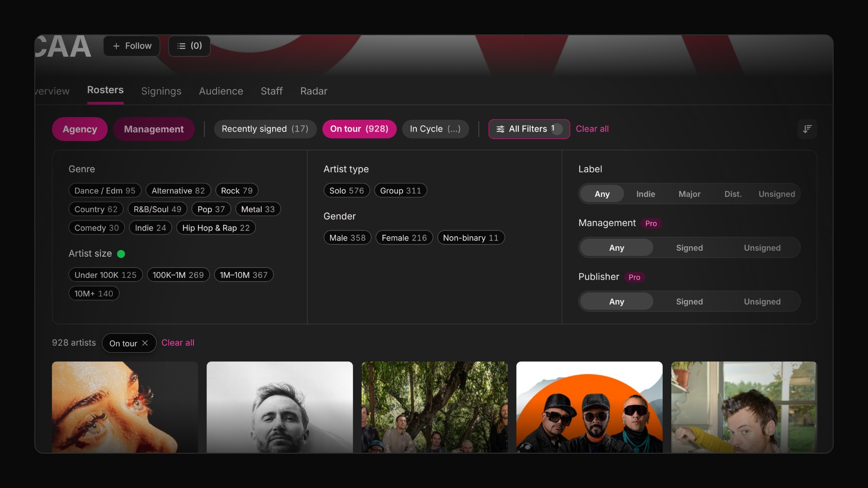Enable the Recently signed (17) filter

click(x=265, y=129)
